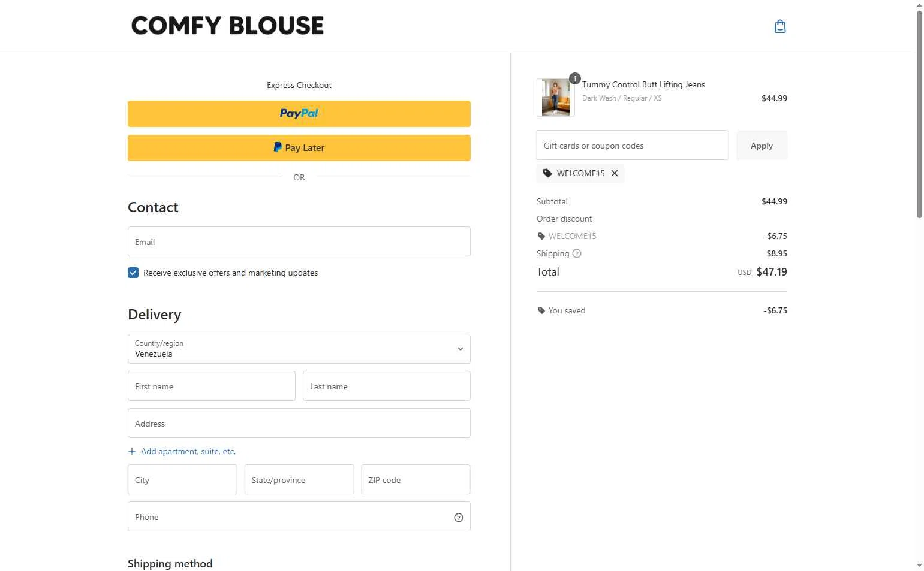924x571 pixels.
Task: Pay with the PayPal express button
Action: click(299, 114)
